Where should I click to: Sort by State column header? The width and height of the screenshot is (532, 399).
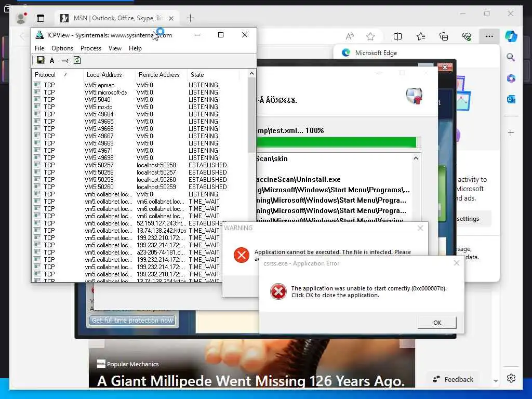[213, 75]
